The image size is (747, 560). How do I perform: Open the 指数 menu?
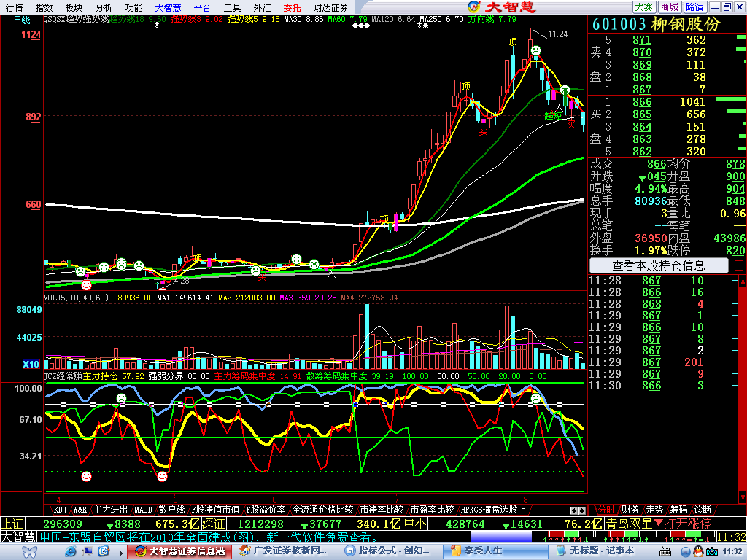click(x=44, y=7)
